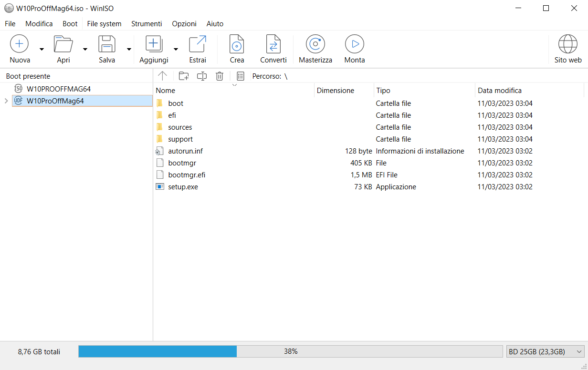588x370 pixels.
Task: Sort by the Tipo column header
Action: (424, 90)
